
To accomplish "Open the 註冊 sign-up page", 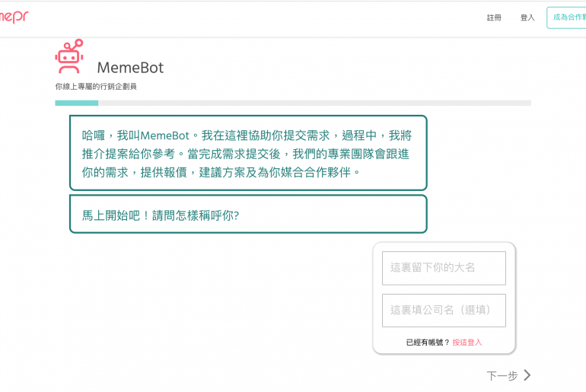I will [494, 18].
